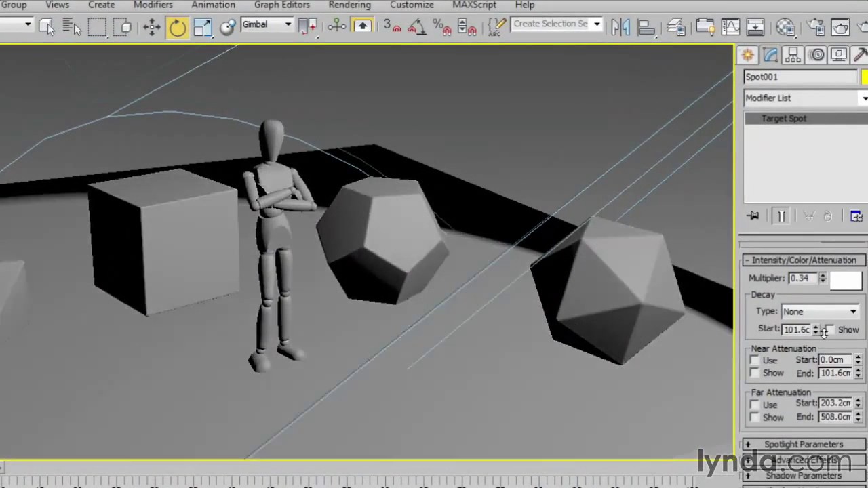Expand Spotlight Parameters rollout
Screen dimensions: 868x488
point(804,445)
